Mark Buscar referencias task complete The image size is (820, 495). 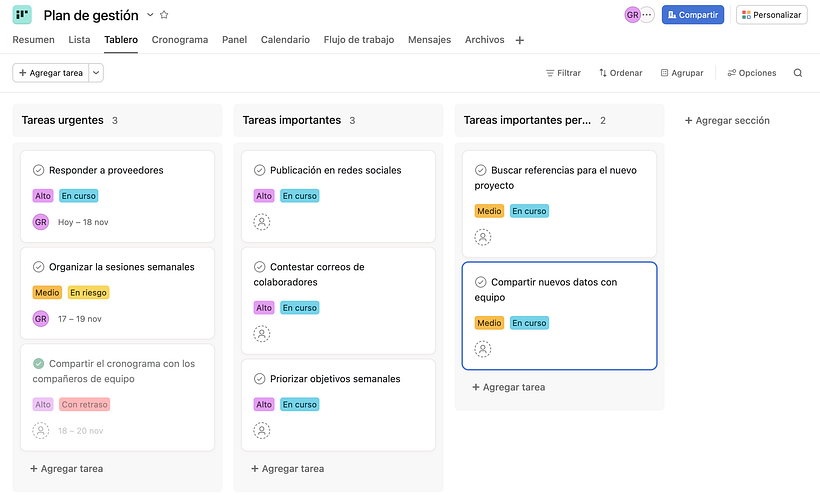(481, 170)
